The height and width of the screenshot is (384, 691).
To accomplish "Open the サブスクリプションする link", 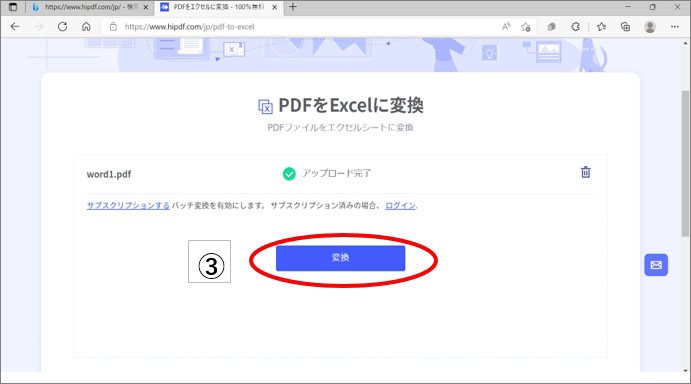I will [x=128, y=205].
